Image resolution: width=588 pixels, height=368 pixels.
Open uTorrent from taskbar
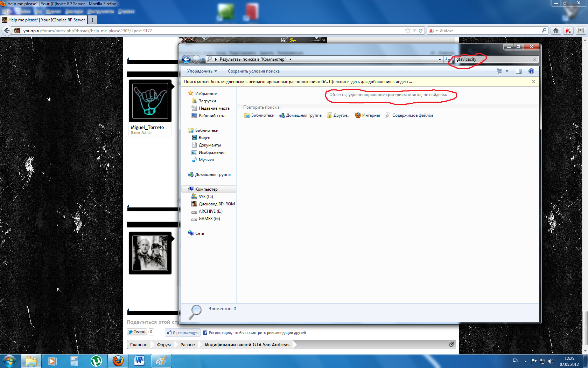pyautogui.click(x=96, y=361)
